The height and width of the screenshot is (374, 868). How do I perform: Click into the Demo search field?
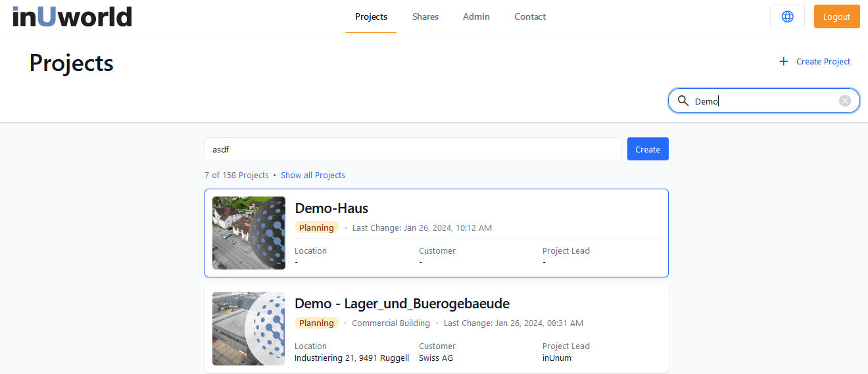point(763,101)
